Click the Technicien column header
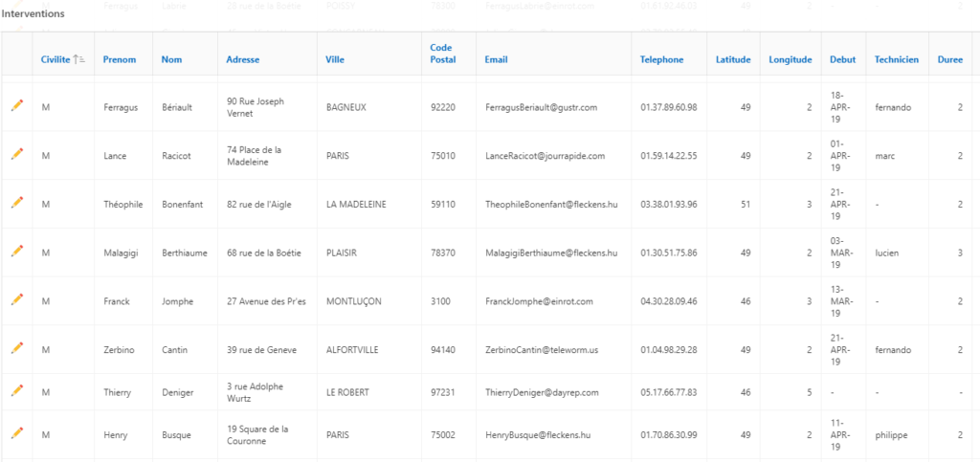The width and height of the screenshot is (980, 462). click(x=897, y=60)
